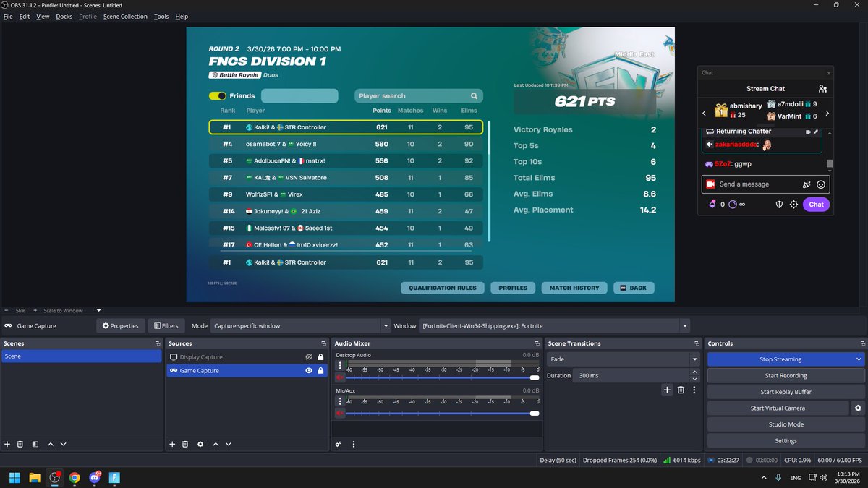Remove selected scene with trash icon

(x=20, y=444)
